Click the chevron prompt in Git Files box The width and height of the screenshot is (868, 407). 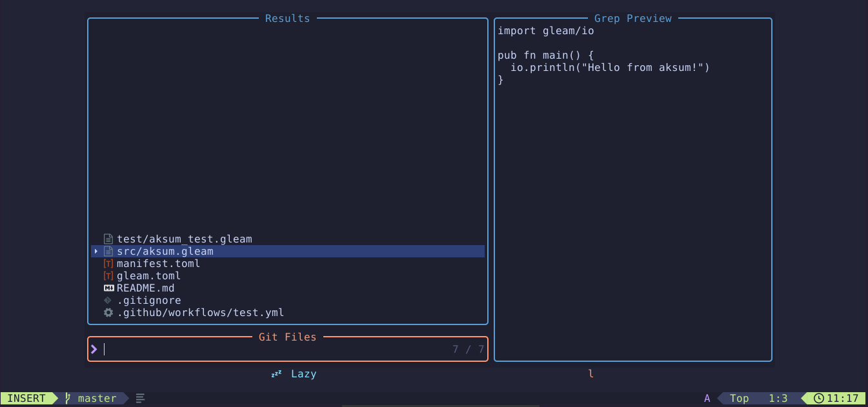point(94,349)
